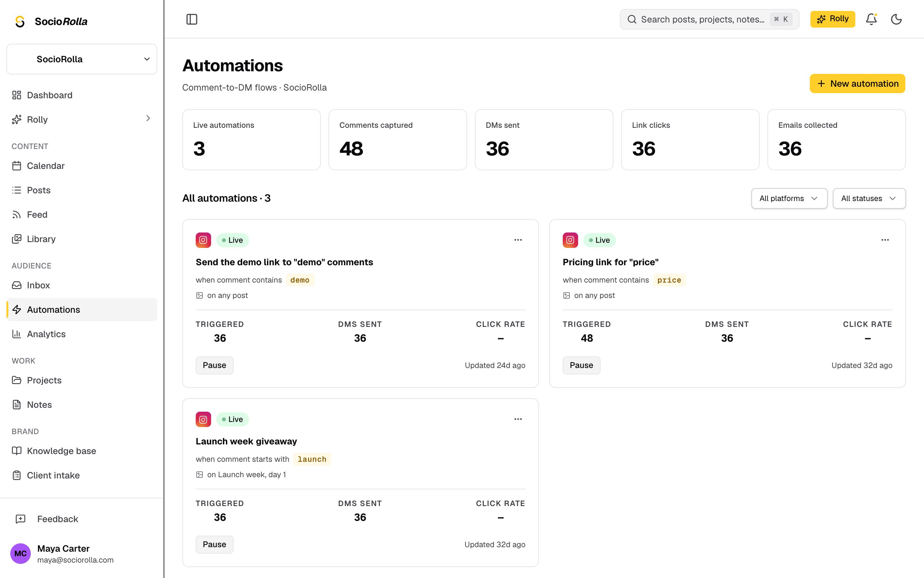924x578 pixels.
Task: Click Instagram icon on demo link card
Action: (x=203, y=240)
